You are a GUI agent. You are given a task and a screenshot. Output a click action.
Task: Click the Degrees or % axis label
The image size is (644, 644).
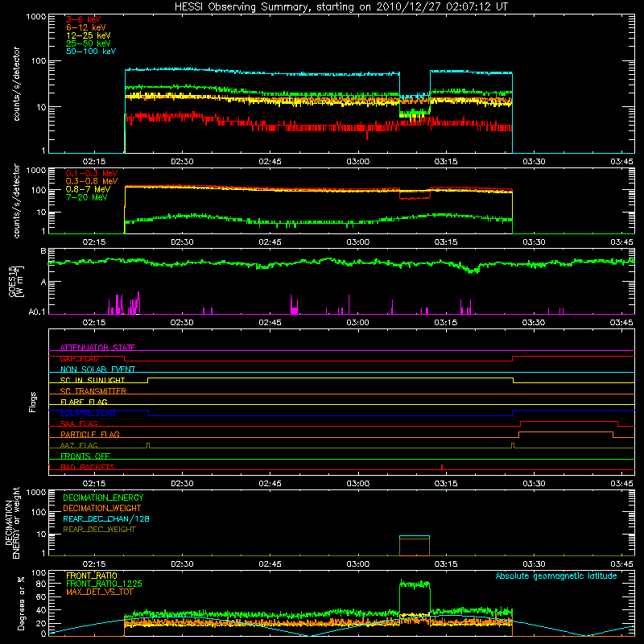pyautogui.click(x=21, y=603)
